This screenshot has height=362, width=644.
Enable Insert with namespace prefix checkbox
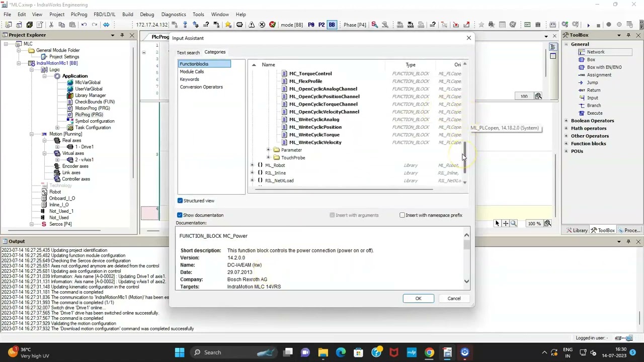(x=402, y=215)
